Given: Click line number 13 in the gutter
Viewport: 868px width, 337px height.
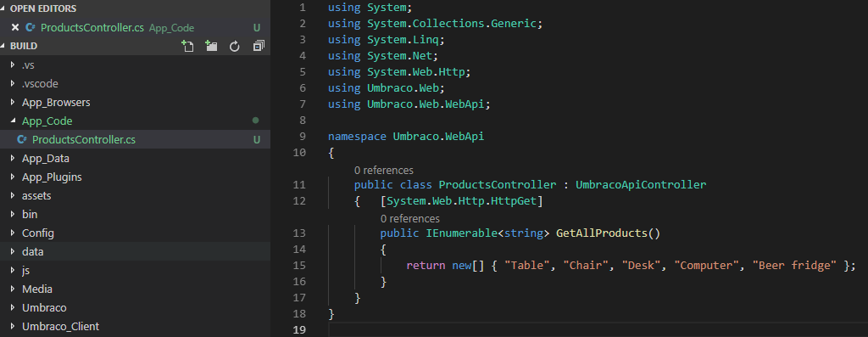Looking at the screenshot, I should click(299, 233).
